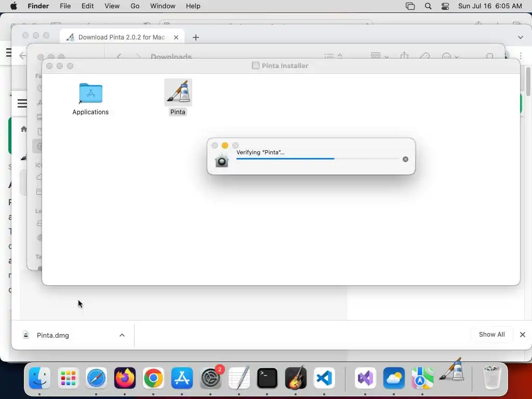Click the Stage Manager windows icon in menu bar
Image resolution: width=532 pixels, height=399 pixels.
(410, 6)
